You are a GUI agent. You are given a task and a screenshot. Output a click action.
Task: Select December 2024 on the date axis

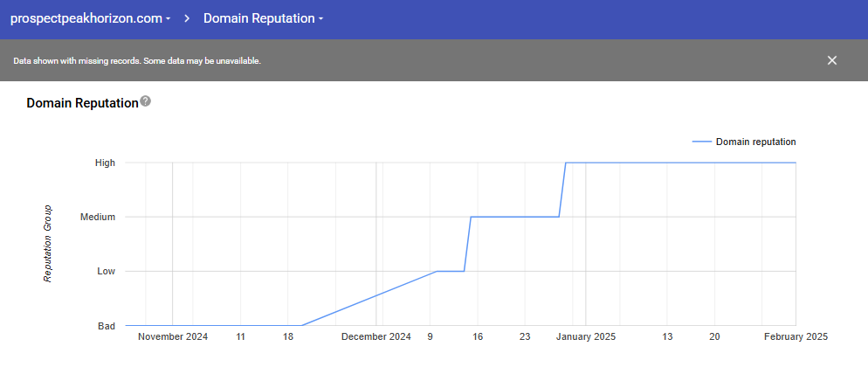click(x=375, y=336)
